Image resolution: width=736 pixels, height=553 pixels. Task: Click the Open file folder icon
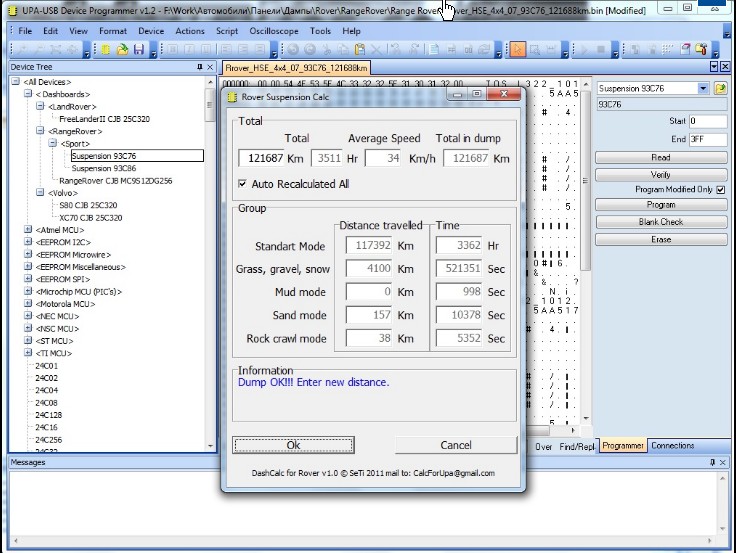point(122,49)
